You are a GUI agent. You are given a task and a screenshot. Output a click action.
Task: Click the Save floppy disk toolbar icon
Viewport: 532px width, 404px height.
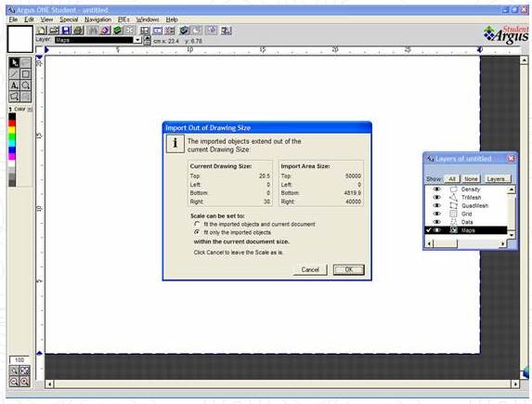(x=67, y=31)
